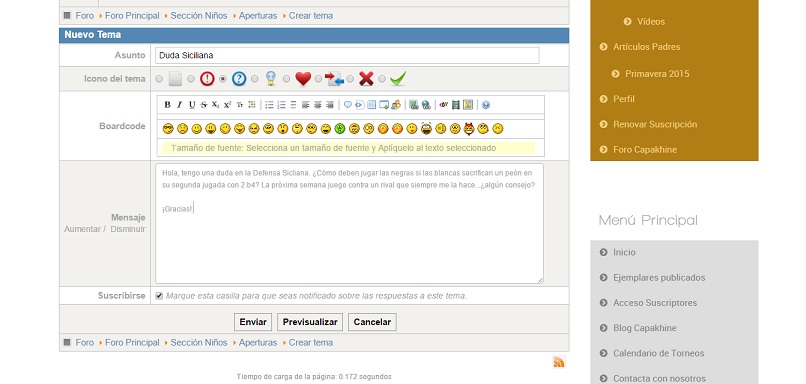Image resolution: width=806 pixels, height=384 pixels.
Task: Cancel the new topic with Cancelar
Action: point(372,322)
